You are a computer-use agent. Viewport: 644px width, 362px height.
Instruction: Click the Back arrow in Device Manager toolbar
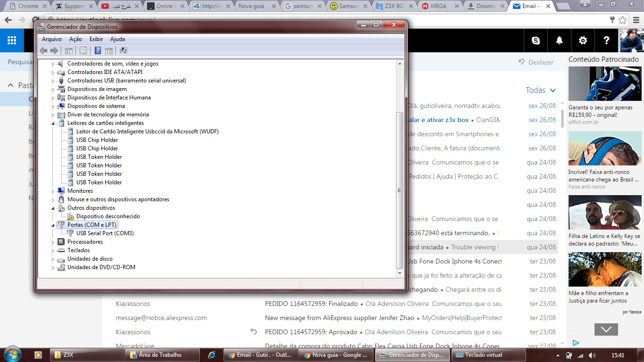pos(43,50)
